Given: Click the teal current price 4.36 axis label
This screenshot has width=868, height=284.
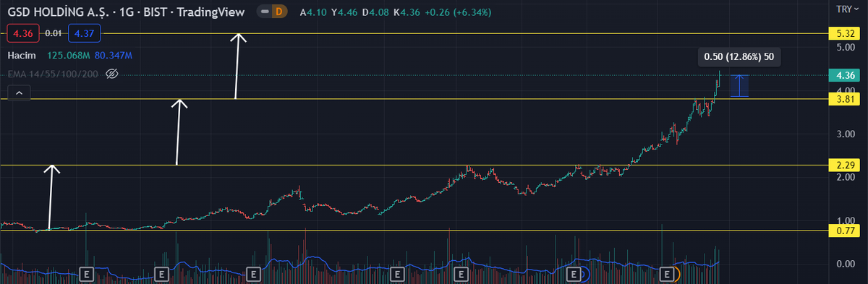Looking at the screenshot, I should [x=845, y=75].
